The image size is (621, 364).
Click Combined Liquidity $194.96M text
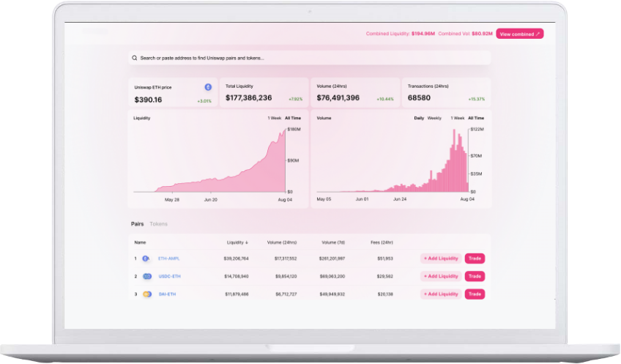(x=401, y=34)
